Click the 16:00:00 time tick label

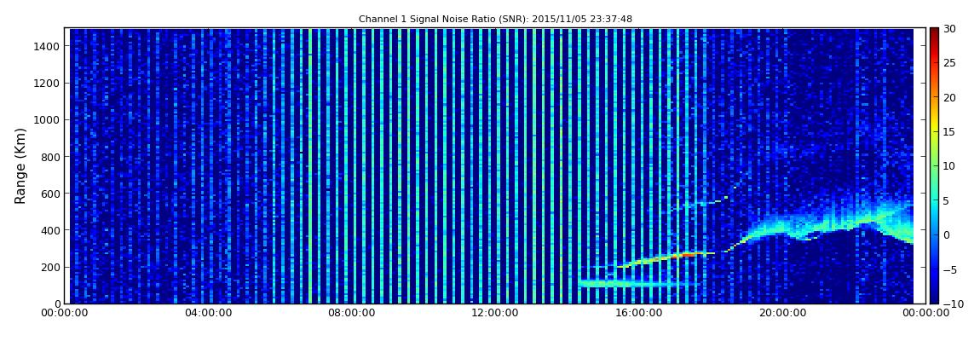(639, 313)
